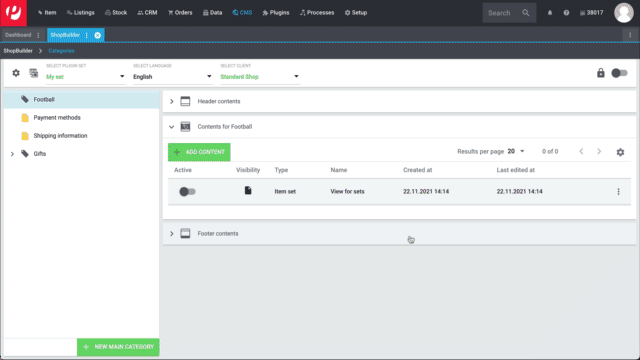Click the New Main Category button
This screenshot has width=640, height=360.
118,347
